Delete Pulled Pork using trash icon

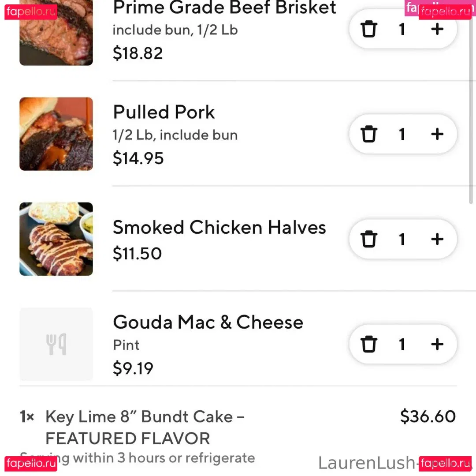tap(369, 134)
